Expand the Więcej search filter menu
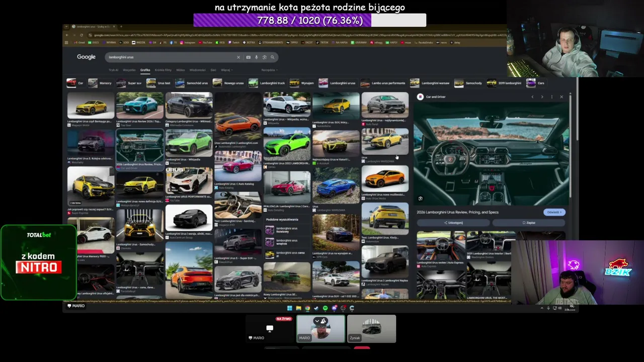This screenshot has width=644, height=362. [x=226, y=70]
